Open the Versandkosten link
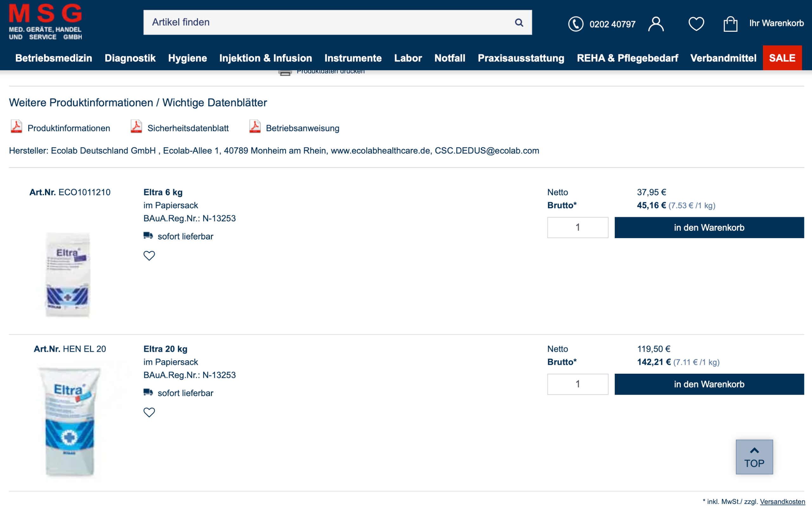The image size is (812, 508). coord(782,502)
